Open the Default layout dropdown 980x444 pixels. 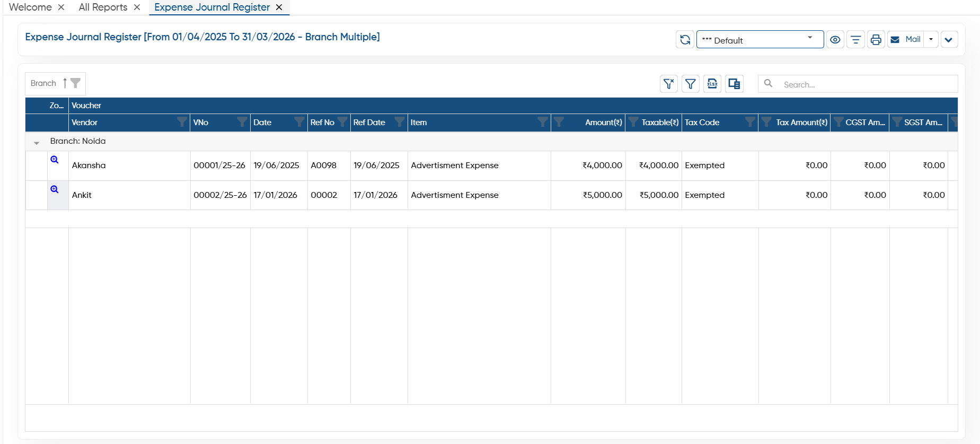coord(760,40)
